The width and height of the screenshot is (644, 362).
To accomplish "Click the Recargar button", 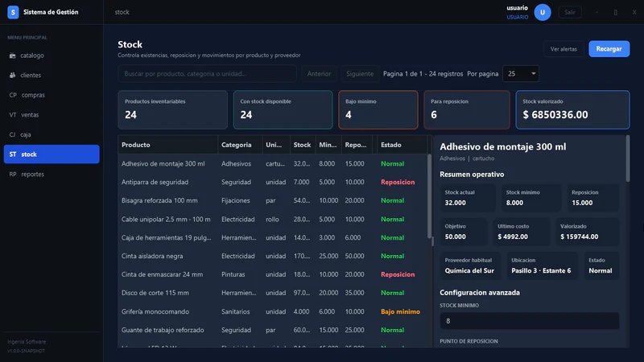I will coord(609,49).
